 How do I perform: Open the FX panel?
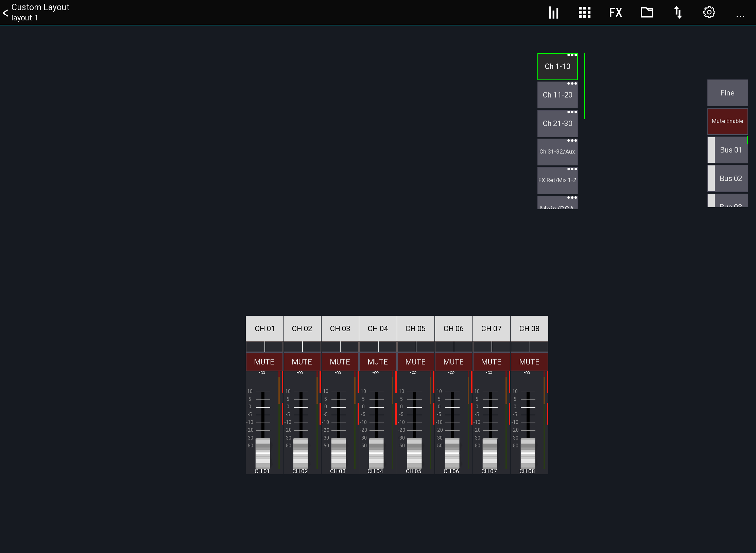(615, 13)
